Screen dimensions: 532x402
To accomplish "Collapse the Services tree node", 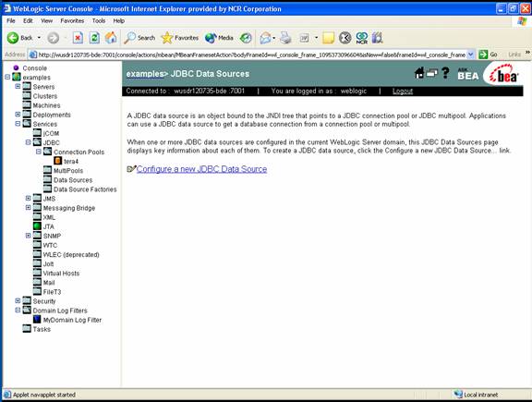I will click(18, 124).
